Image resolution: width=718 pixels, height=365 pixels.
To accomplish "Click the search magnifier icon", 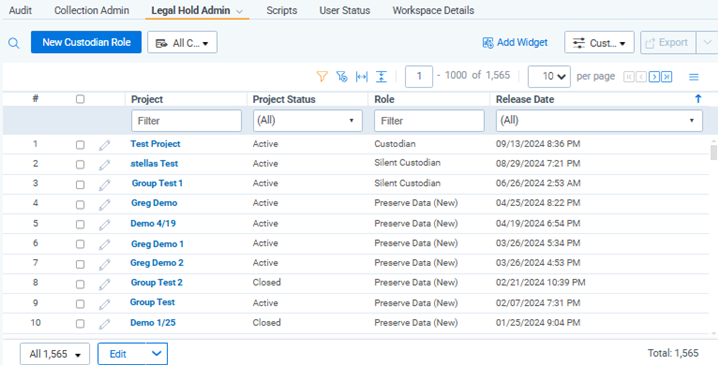I will point(14,43).
